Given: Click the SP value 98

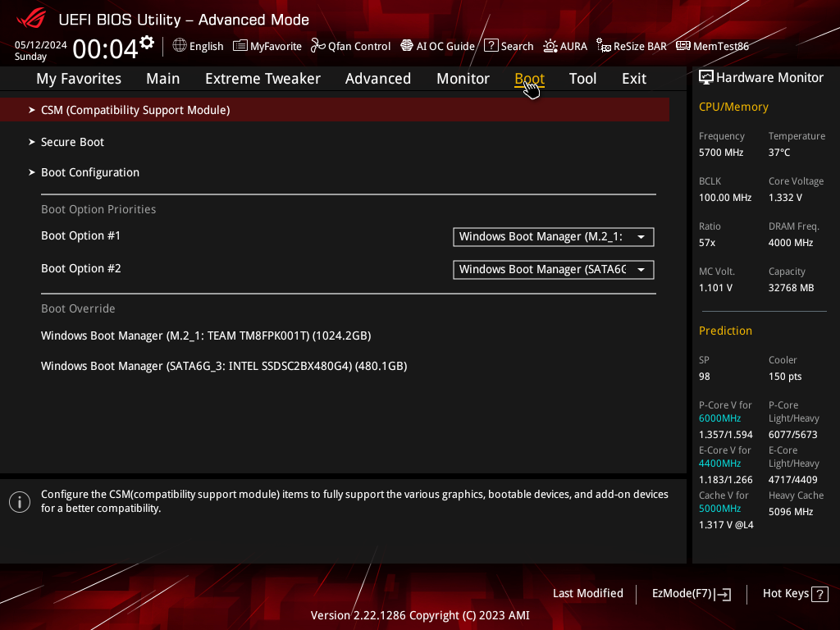Looking at the screenshot, I should [705, 377].
